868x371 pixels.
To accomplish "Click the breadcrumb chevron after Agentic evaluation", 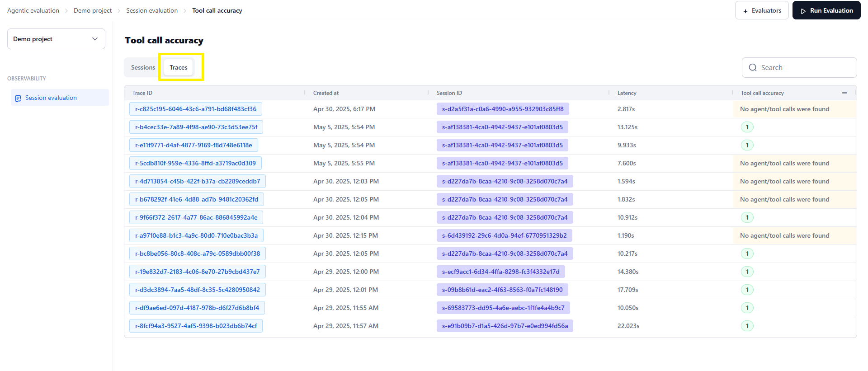I will tap(66, 11).
